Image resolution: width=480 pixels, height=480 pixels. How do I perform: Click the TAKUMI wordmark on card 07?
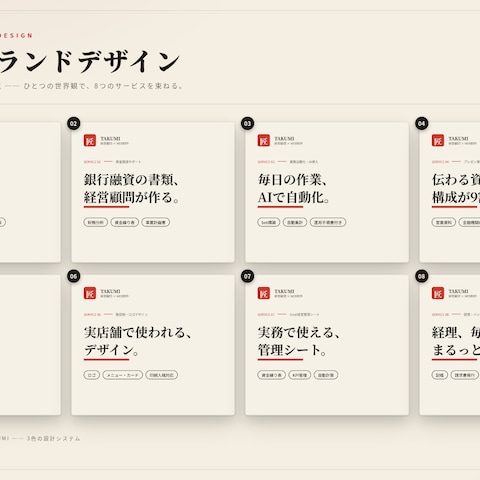click(284, 291)
